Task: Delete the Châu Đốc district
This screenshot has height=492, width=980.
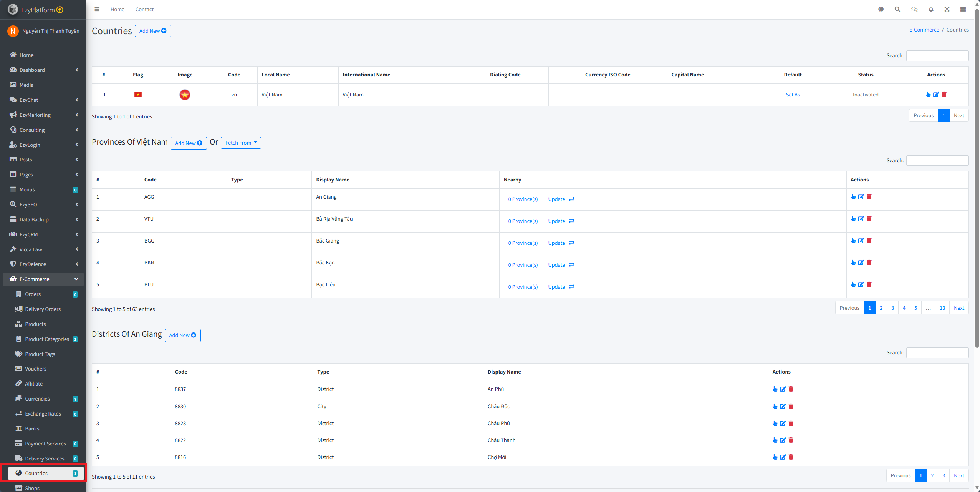Action: pyautogui.click(x=791, y=406)
